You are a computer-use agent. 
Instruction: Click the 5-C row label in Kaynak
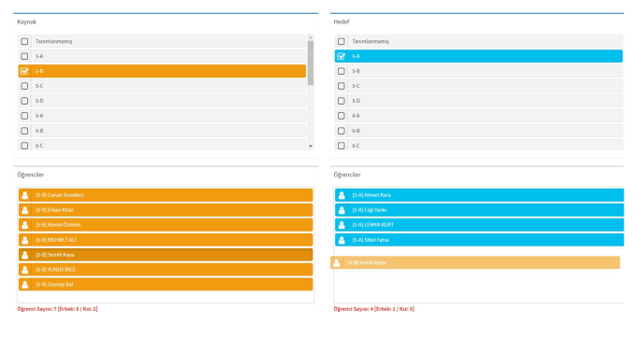point(39,86)
